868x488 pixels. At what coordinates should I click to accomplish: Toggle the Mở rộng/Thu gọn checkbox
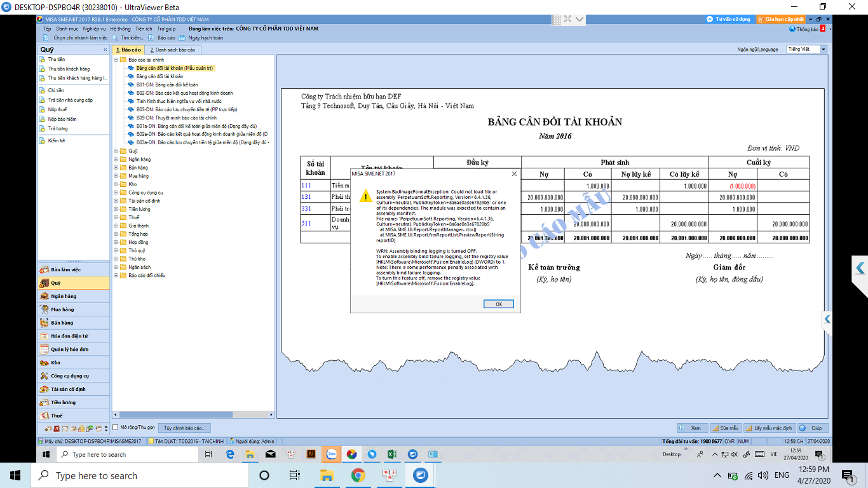[x=116, y=427]
